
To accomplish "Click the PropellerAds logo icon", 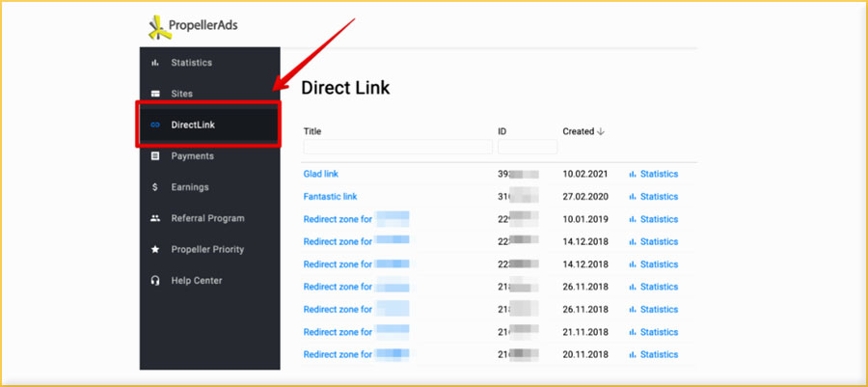I will 160,26.
